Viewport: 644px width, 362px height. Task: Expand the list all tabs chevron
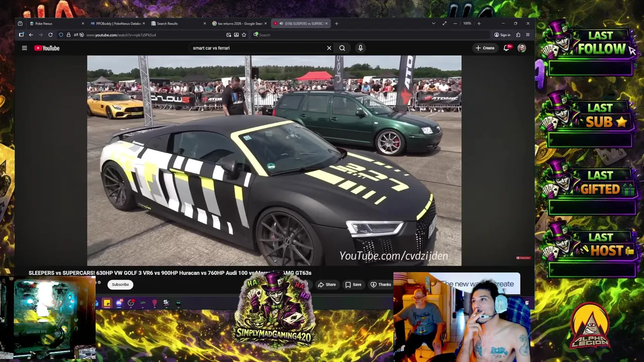coord(434,23)
